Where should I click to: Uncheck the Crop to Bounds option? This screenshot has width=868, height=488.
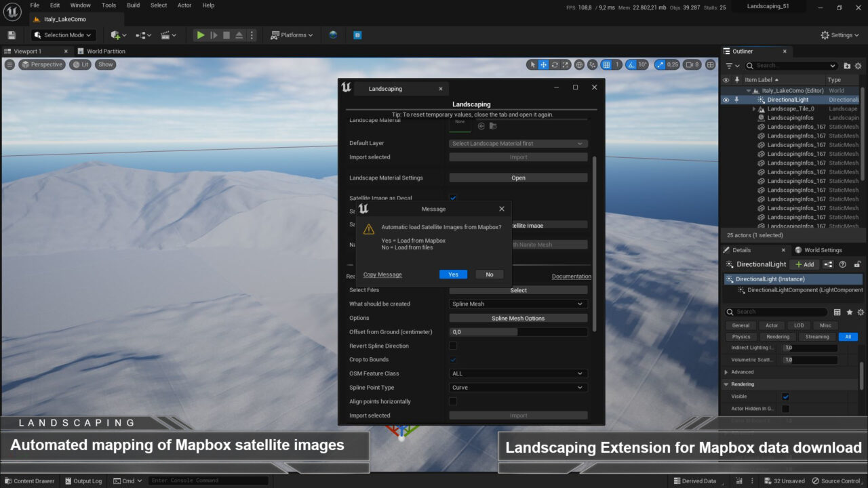(x=453, y=359)
